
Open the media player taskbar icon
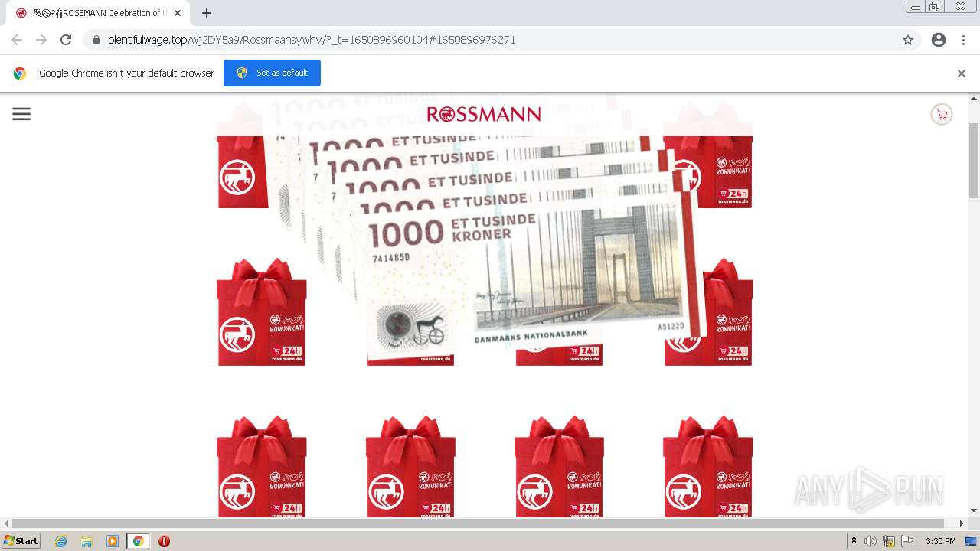pos(113,541)
